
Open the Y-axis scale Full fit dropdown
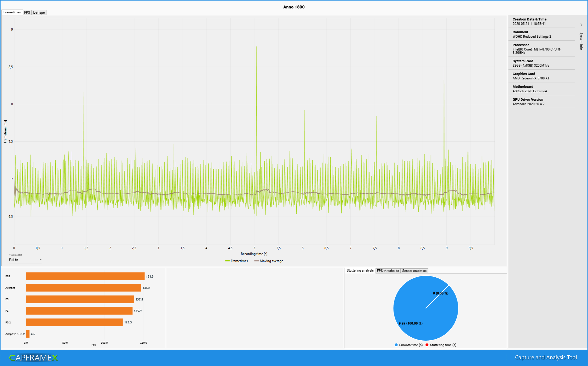25,260
